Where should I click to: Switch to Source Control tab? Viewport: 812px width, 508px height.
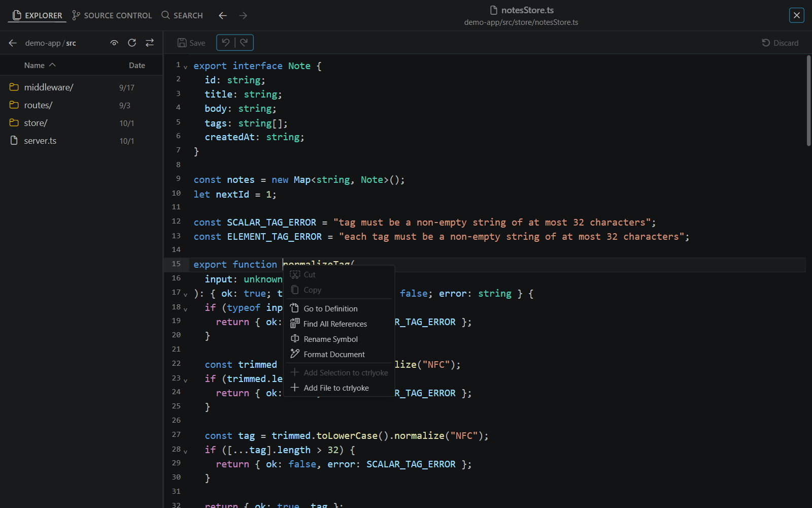pos(112,15)
